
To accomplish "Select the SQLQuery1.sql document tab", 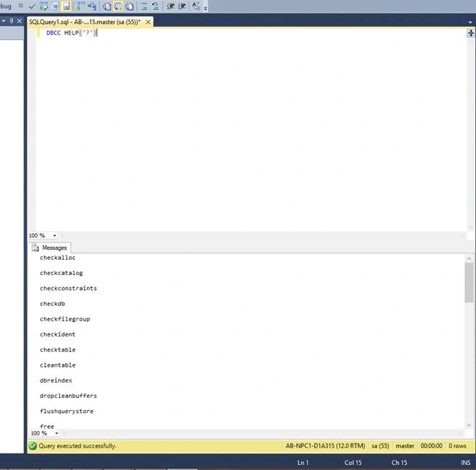I will pos(84,22).
